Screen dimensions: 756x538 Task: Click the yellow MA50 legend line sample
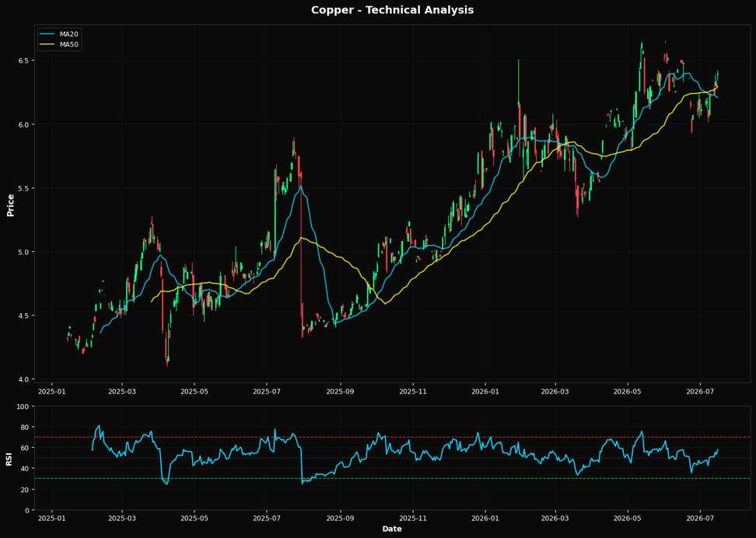tap(49, 44)
